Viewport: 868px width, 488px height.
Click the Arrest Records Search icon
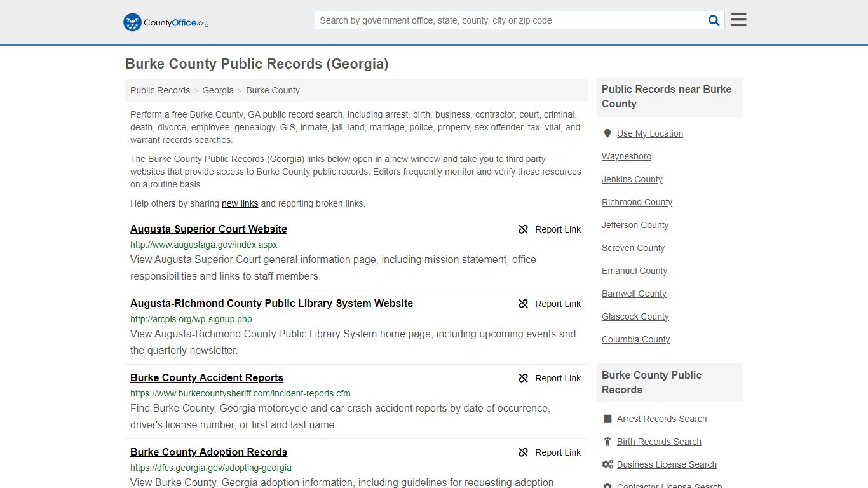pos(607,419)
